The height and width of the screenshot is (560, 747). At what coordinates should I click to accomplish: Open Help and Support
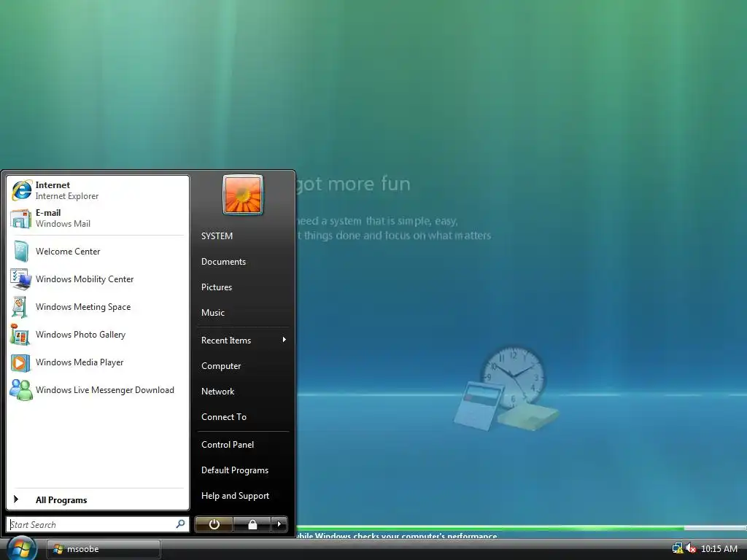click(236, 496)
